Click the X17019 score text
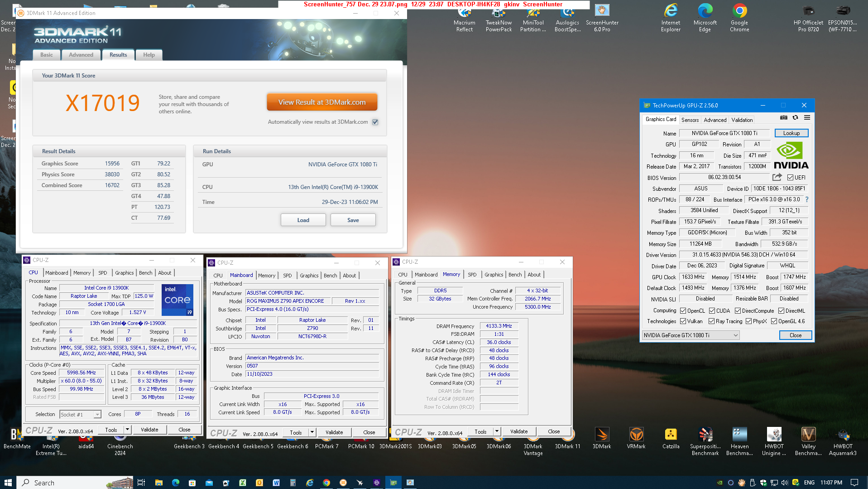 [x=103, y=103]
